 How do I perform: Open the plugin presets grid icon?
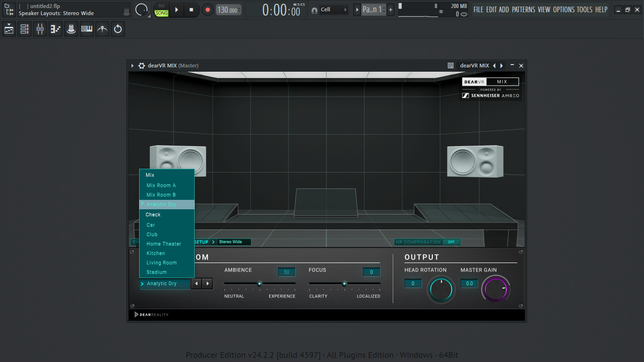(x=451, y=66)
